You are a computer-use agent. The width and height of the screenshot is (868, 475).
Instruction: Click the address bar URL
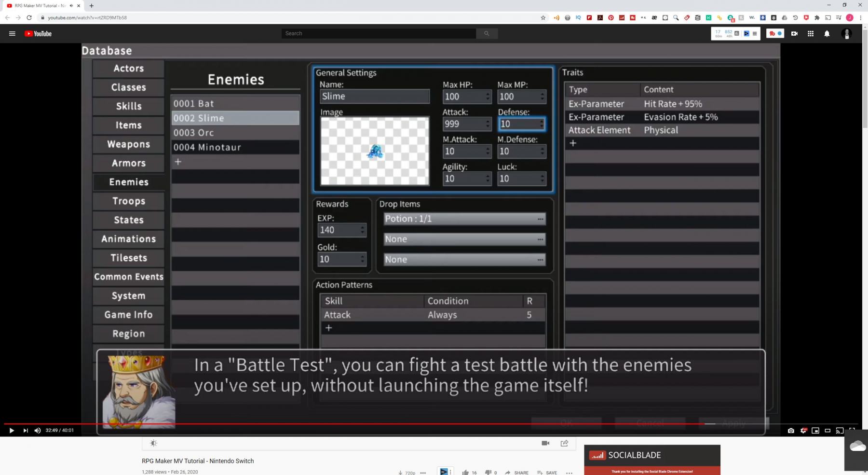(x=87, y=17)
